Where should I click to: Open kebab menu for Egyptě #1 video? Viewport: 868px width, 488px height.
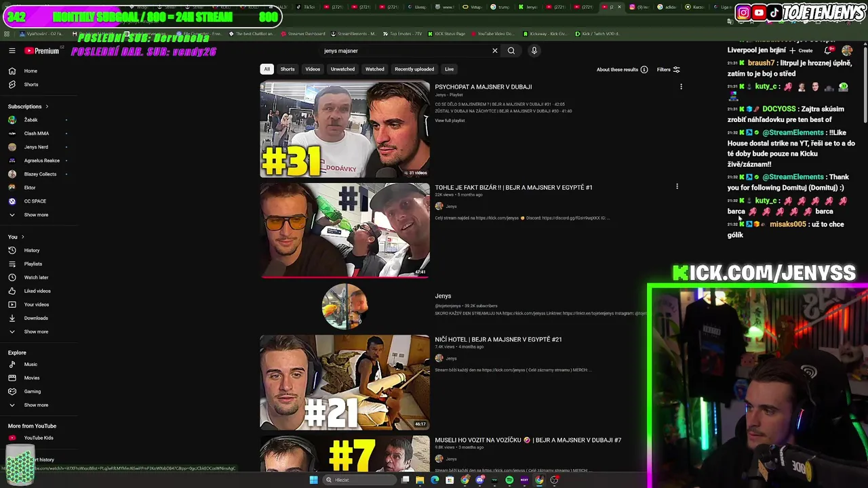coord(677,186)
